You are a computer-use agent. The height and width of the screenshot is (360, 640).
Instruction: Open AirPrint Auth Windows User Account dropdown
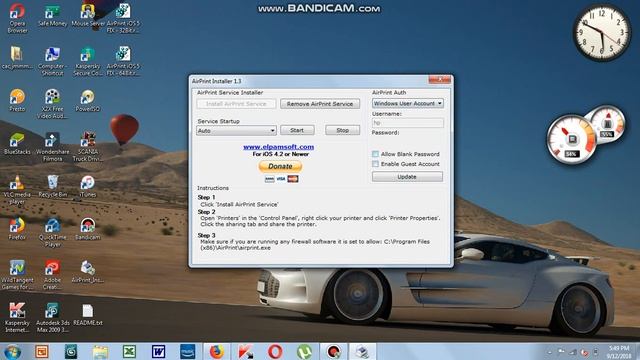pos(407,104)
